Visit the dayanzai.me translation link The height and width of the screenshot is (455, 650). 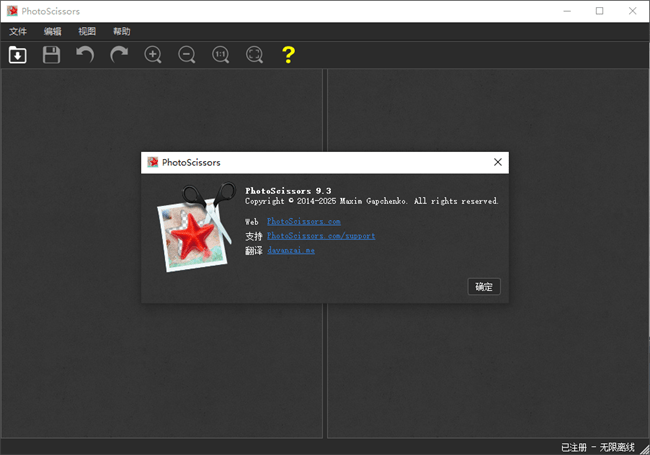tap(290, 250)
